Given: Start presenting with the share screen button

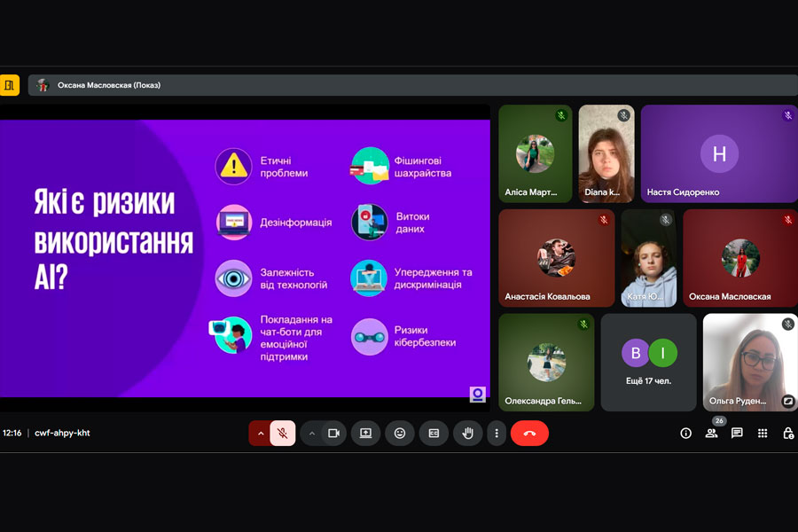Looking at the screenshot, I should [366, 434].
